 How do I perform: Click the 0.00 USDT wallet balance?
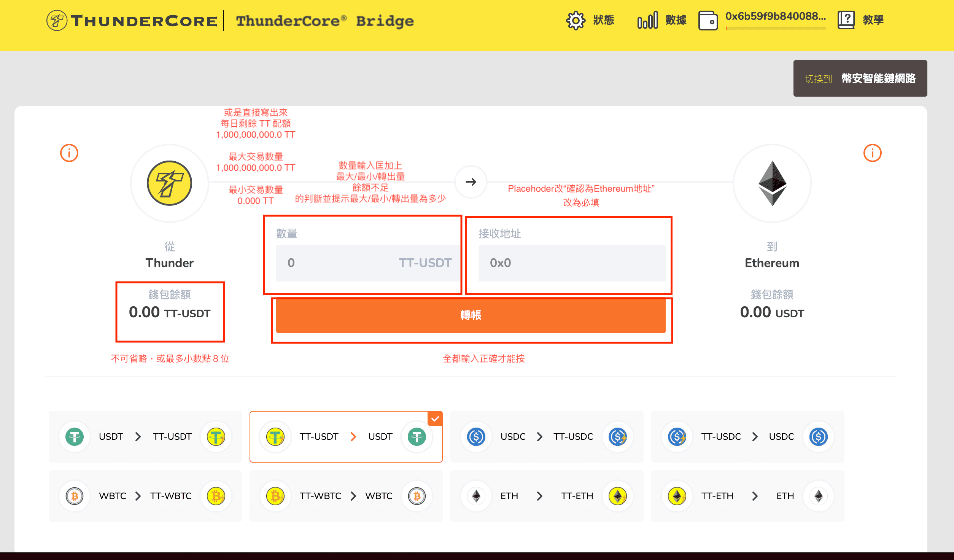click(x=772, y=312)
